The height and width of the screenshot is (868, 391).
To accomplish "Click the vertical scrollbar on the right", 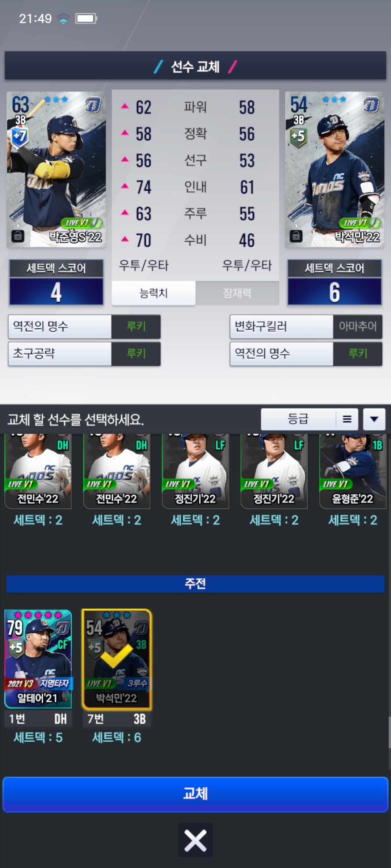I will tap(389, 732).
